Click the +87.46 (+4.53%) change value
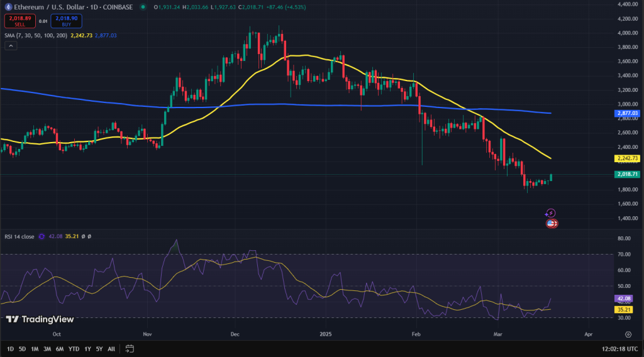This screenshot has width=644, height=357. click(x=286, y=7)
